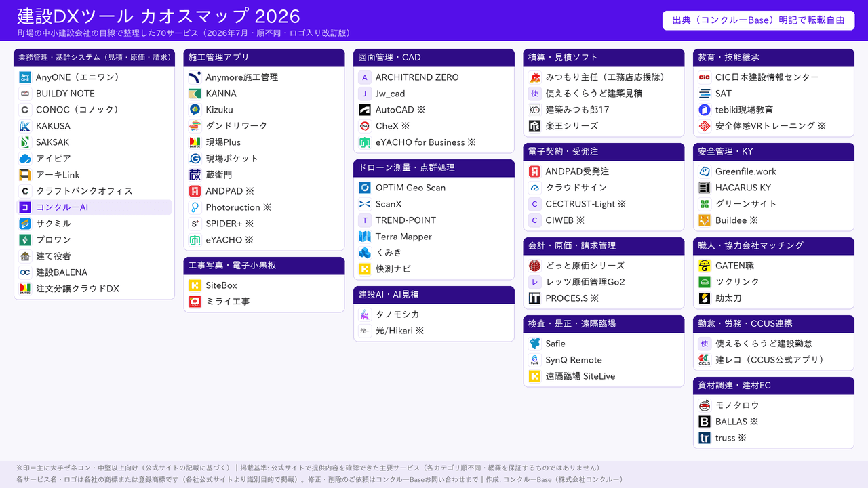Click the アイピア cloud logo icon
Image resolution: width=868 pixels, height=488 pixels.
point(25,159)
